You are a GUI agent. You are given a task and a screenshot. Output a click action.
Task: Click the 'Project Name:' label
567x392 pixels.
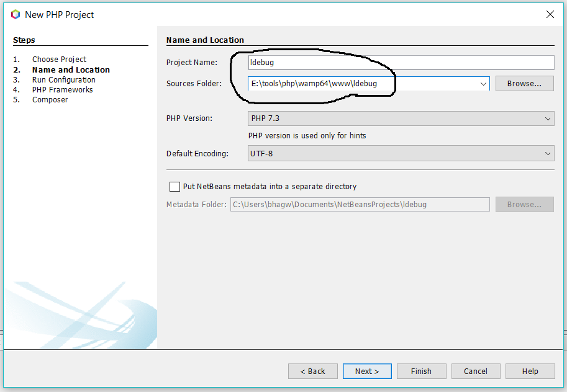point(192,63)
